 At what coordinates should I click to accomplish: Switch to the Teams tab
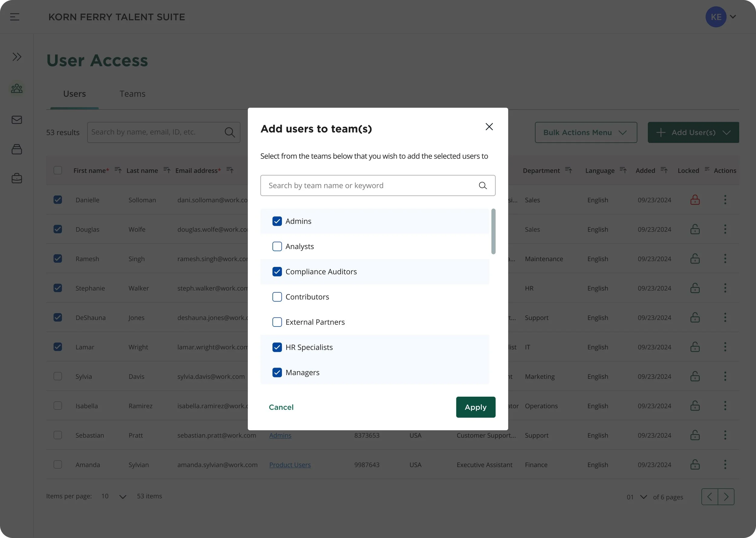pos(132,94)
